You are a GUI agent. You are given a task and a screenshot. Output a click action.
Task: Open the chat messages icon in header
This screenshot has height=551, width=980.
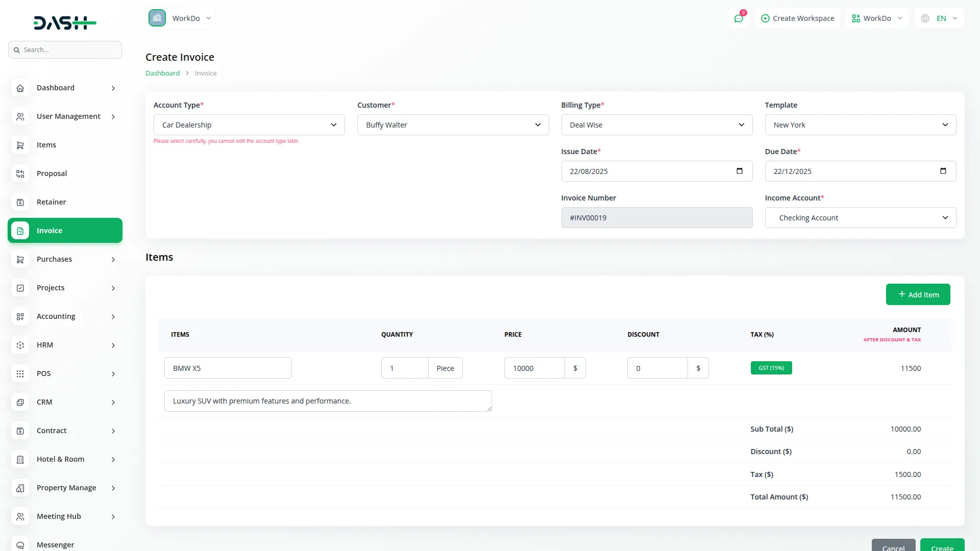pyautogui.click(x=738, y=18)
